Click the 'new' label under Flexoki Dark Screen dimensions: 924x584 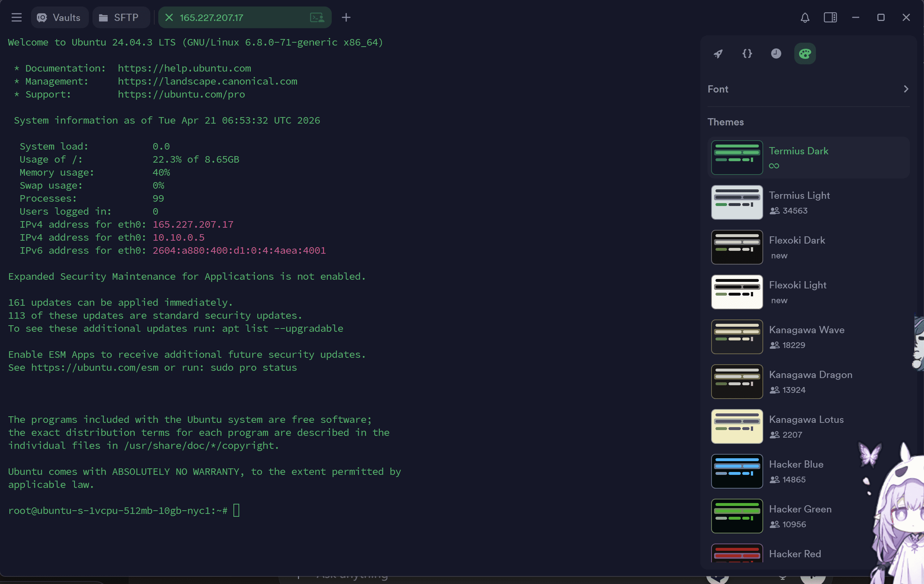tap(779, 255)
